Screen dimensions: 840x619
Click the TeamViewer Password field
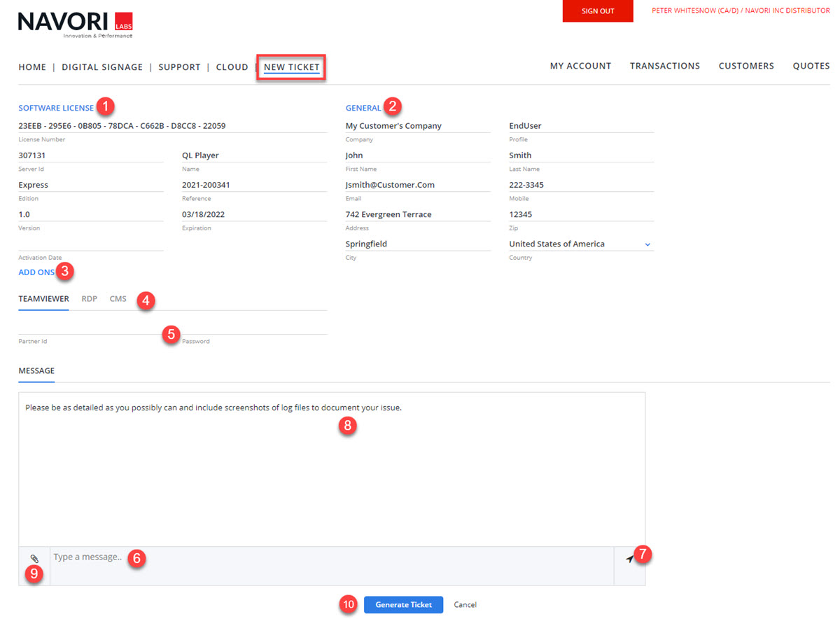254,328
